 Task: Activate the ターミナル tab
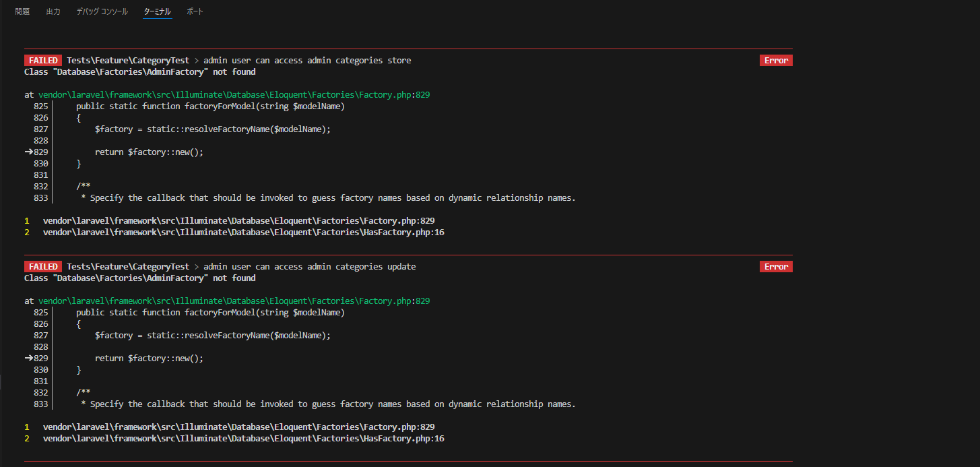(158, 11)
